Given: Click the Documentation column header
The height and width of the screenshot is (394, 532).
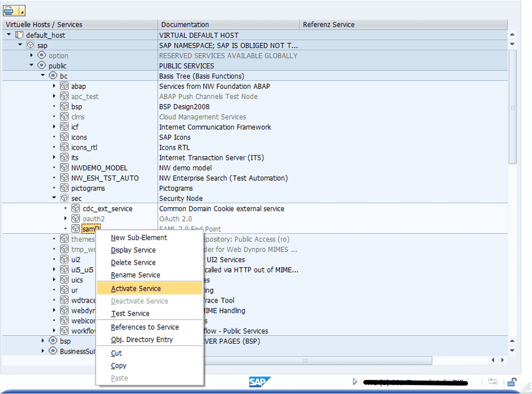Looking at the screenshot, I should click(229, 24).
